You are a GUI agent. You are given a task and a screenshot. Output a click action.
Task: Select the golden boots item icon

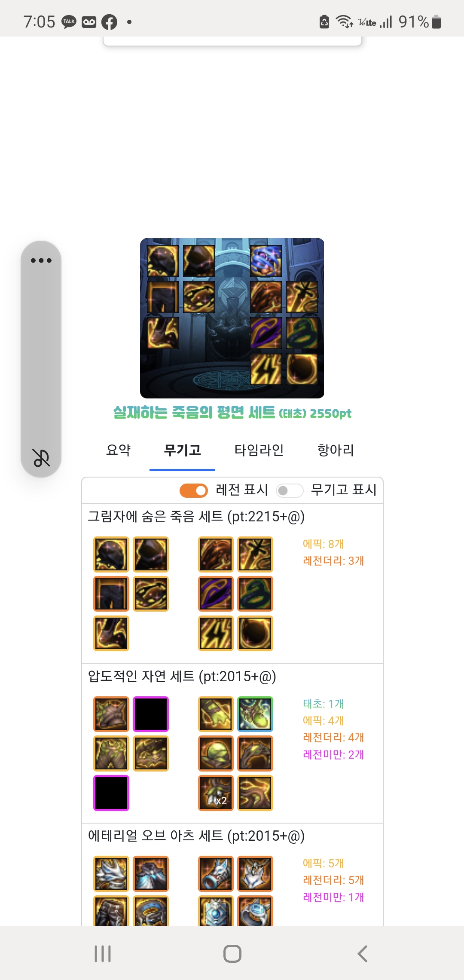tap(111, 634)
